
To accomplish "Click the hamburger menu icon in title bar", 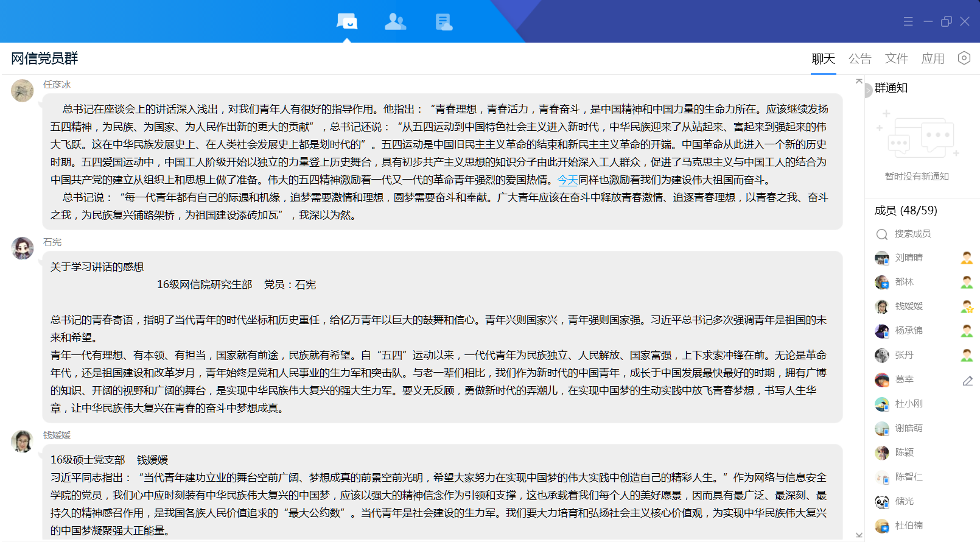I will coord(908,21).
